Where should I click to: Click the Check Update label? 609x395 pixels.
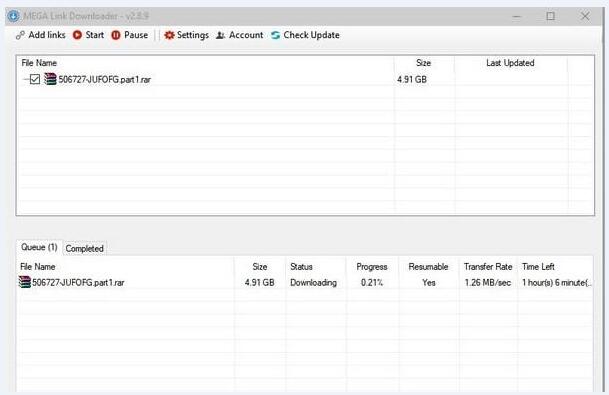coord(311,35)
